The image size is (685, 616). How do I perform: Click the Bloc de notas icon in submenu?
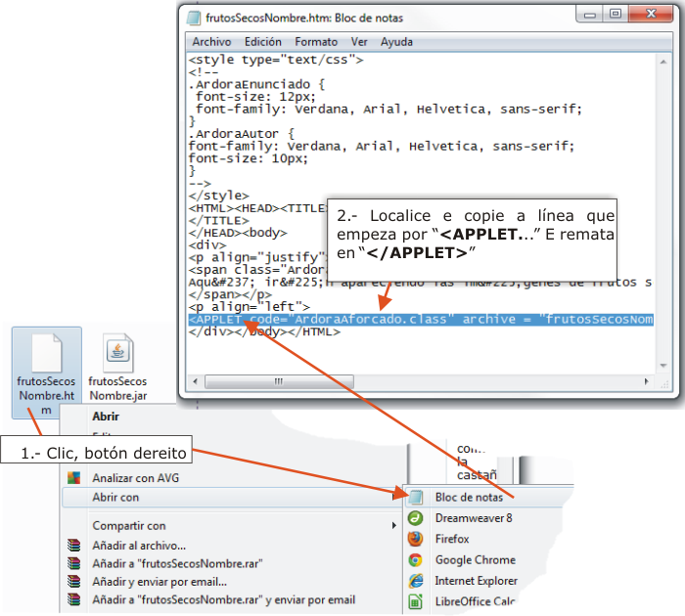pyautogui.click(x=415, y=498)
